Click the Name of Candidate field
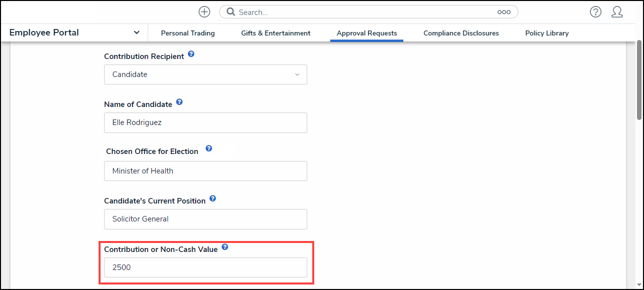The image size is (644, 290). (x=205, y=122)
